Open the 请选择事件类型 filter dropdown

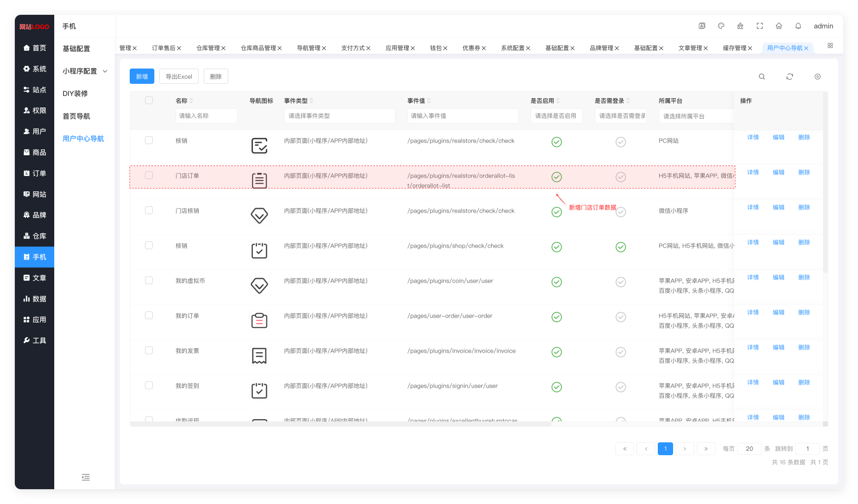tap(339, 116)
